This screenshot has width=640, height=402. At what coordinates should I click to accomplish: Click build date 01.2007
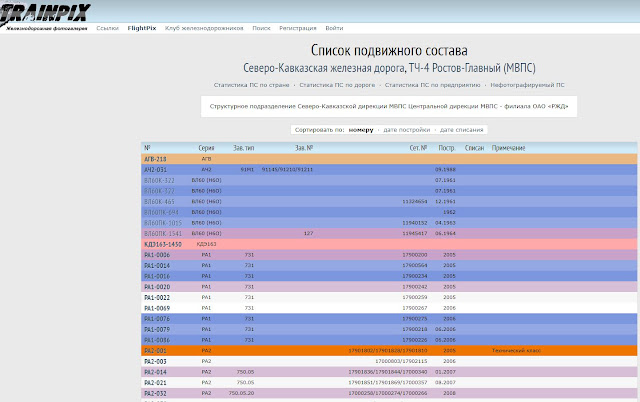tap(445, 372)
